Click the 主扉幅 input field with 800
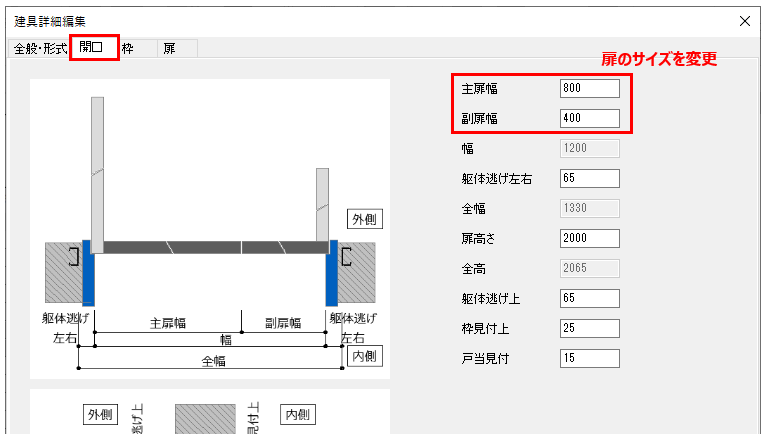The height and width of the screenshot is (434, 767). click(x=589, y=89)
